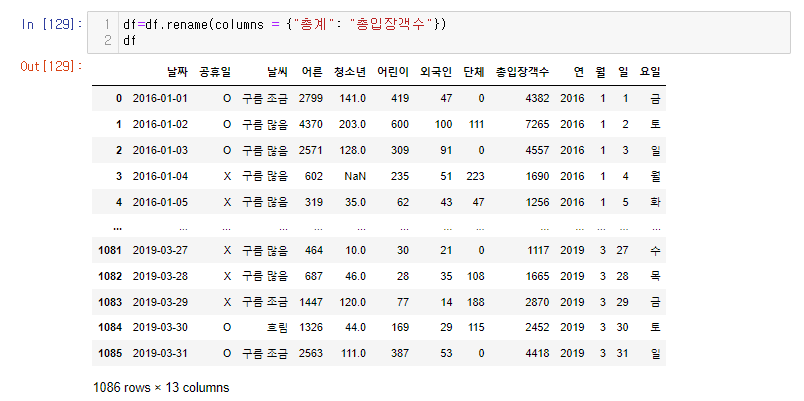Click group value 223
804x401 pixels.
pyautogui.click(x=475, y=176)
